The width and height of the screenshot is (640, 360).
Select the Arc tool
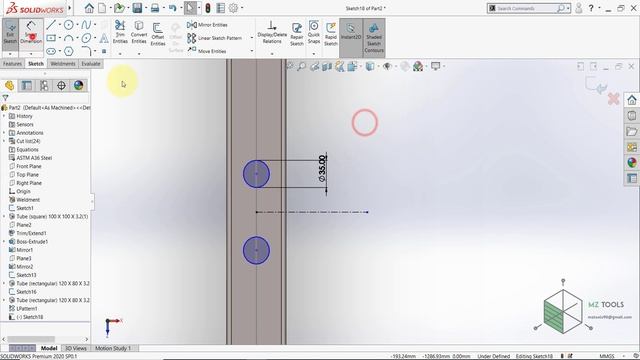[69, 38]
